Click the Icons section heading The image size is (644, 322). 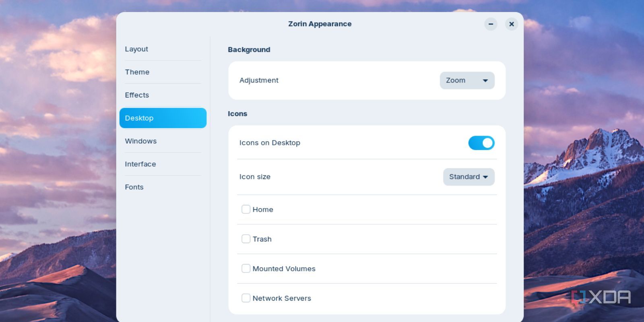point(237,114)
